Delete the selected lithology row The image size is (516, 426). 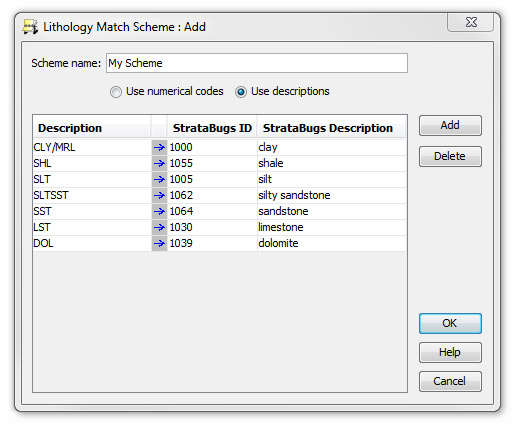pyautogui.click(x=450, y=156)
